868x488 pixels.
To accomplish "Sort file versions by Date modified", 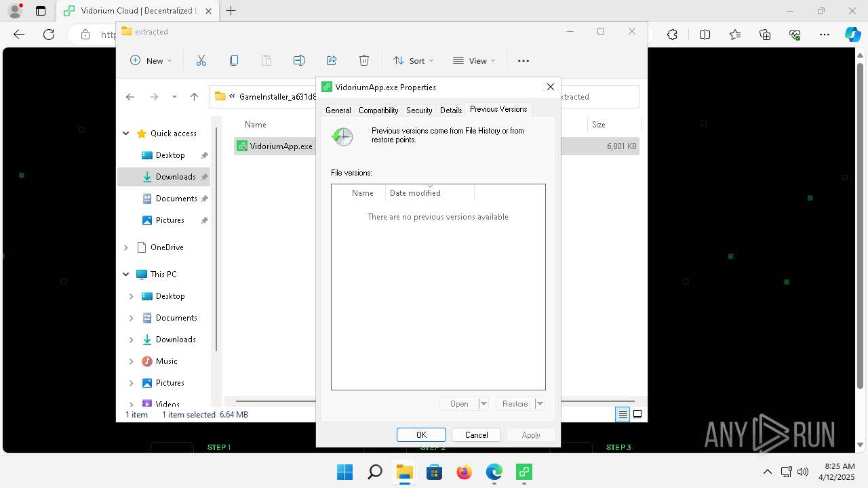I will (x=430, y=193).
